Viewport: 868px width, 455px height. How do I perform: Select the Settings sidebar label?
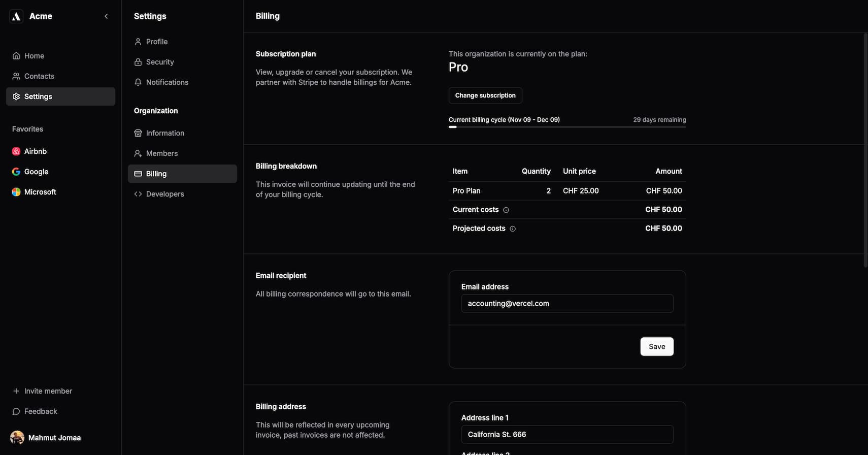38,96
